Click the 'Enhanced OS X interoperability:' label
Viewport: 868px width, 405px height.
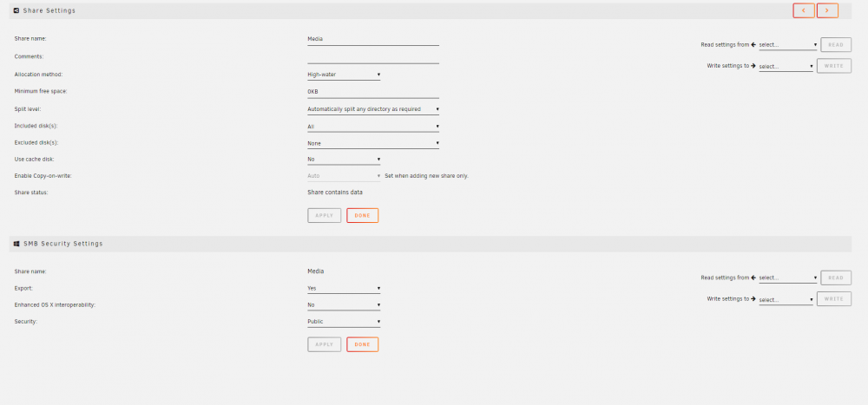[55, 305]
